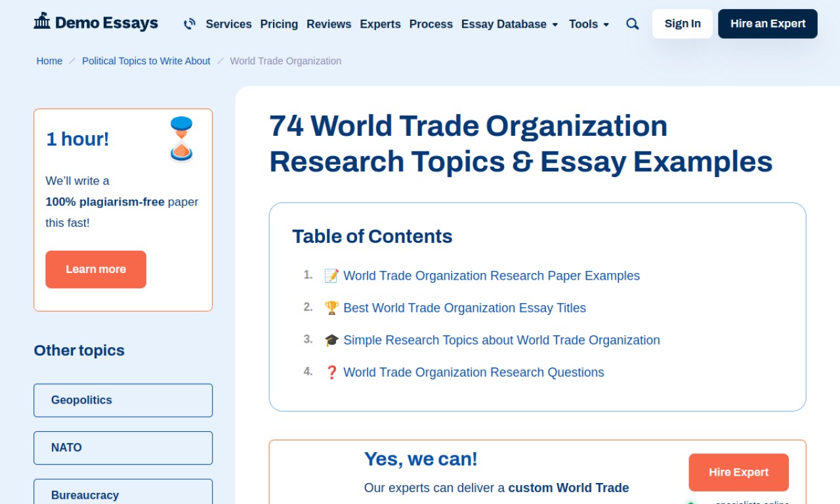Jump to World Trade Organization Research Paper Examples

[x=492, y=276]
